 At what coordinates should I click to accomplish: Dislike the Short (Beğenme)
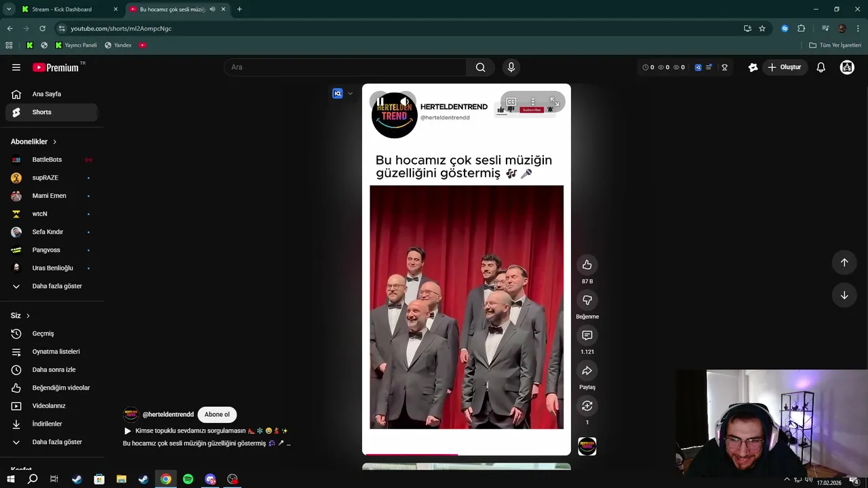point(587,300)
